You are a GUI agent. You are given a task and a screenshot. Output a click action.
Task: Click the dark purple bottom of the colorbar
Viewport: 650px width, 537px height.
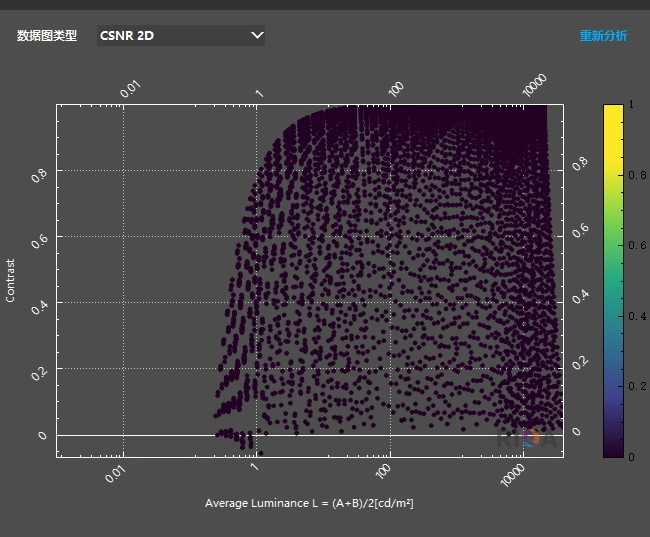click(613, 448)
